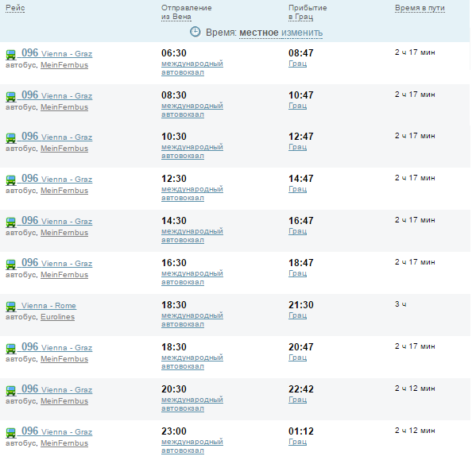
Task: Click bus icon of the 23:00 departure
Action: pyautogui.click(x=11, y=433)
